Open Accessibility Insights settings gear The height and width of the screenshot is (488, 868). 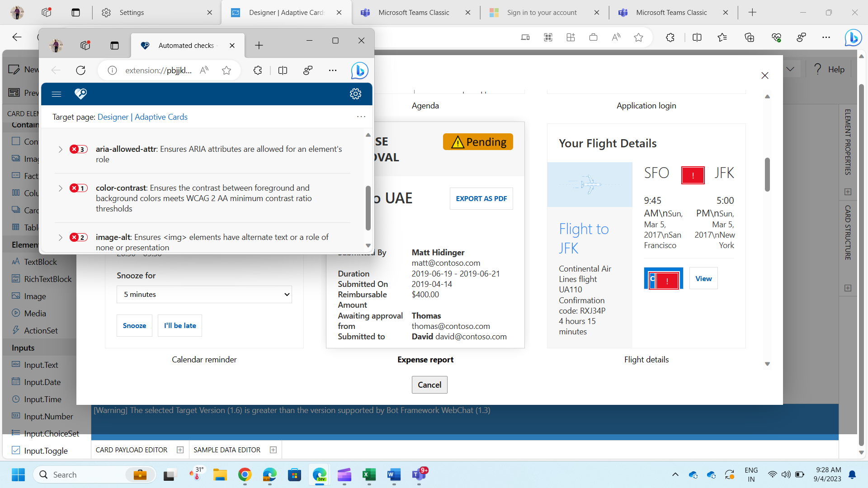(355, 94)
